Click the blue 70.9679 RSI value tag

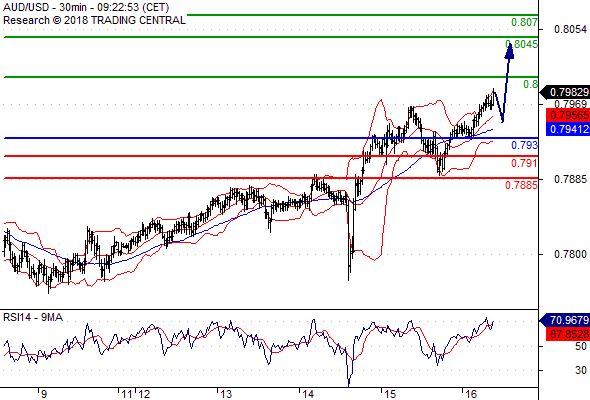pyautogui.click(x=565, y=321)
